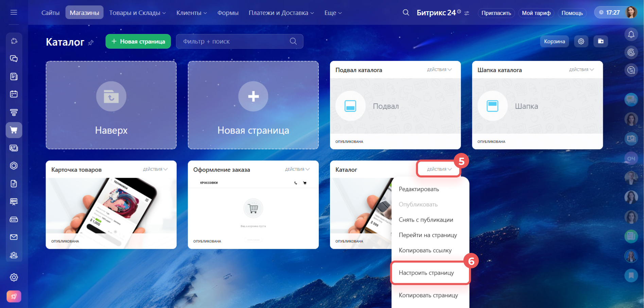644x308 pixels.
Task: Click the green Новая страница button
Action: (x=138, y=41)
